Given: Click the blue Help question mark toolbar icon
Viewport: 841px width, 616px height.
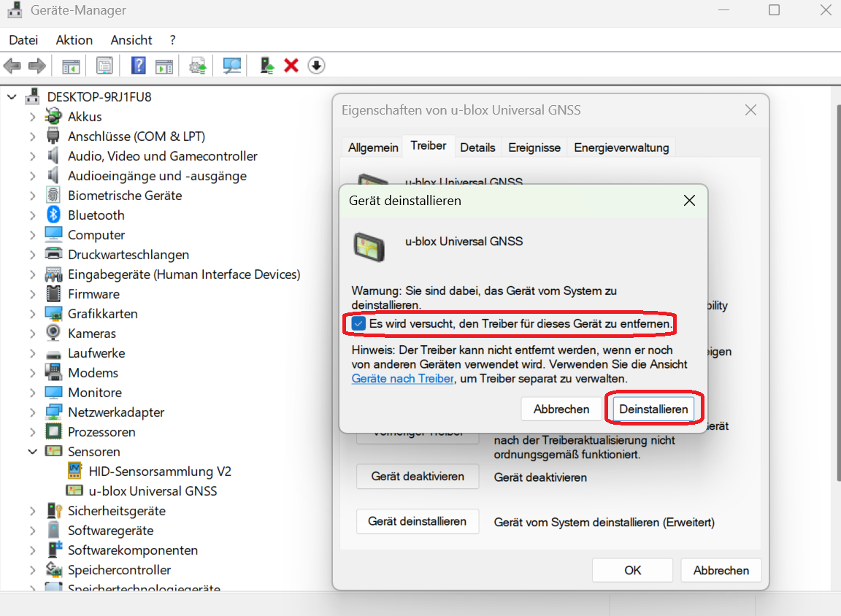Looking at the screenshot, I should 138,66.
